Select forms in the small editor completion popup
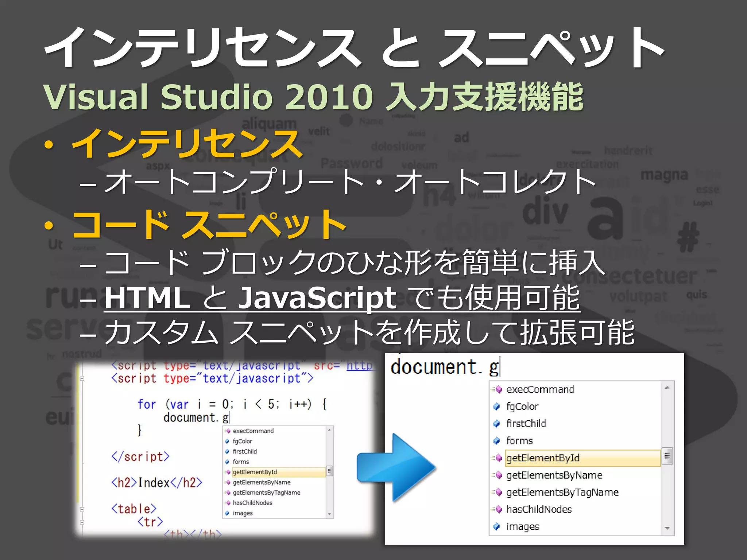This screenshot has width=747, height=560. (241, 462)
